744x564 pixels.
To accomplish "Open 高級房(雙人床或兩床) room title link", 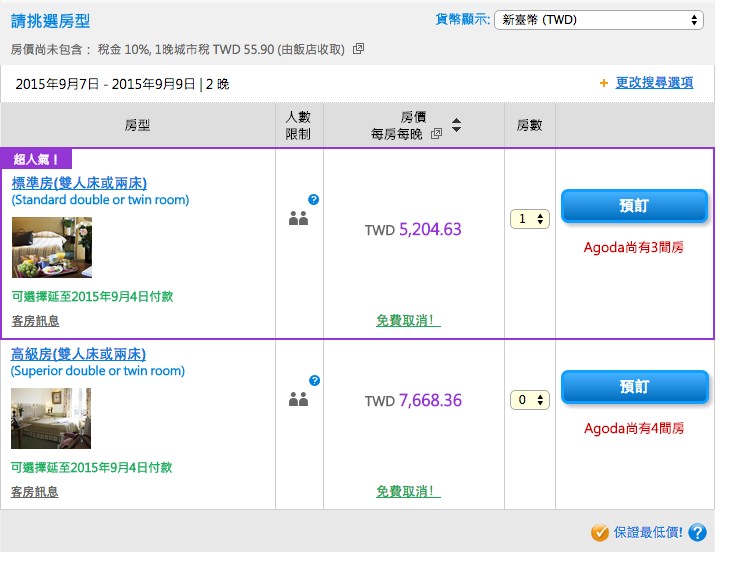I will point(78,354).
